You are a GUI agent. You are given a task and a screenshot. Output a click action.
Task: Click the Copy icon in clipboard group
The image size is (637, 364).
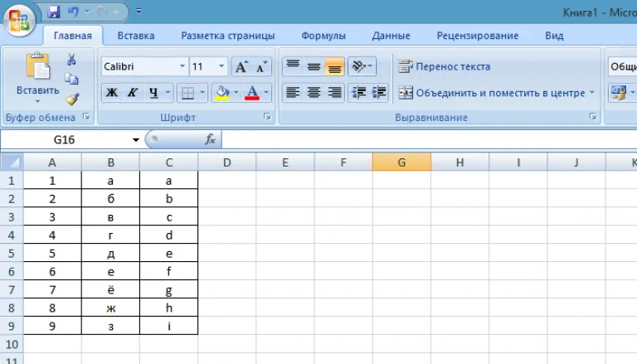pyautogui.click(x=71, y=80)
